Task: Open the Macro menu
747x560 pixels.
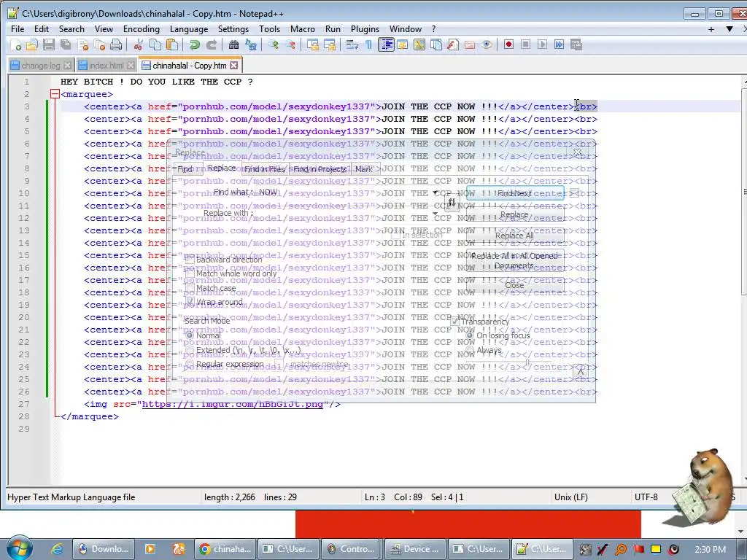Action: click(303, 29)
